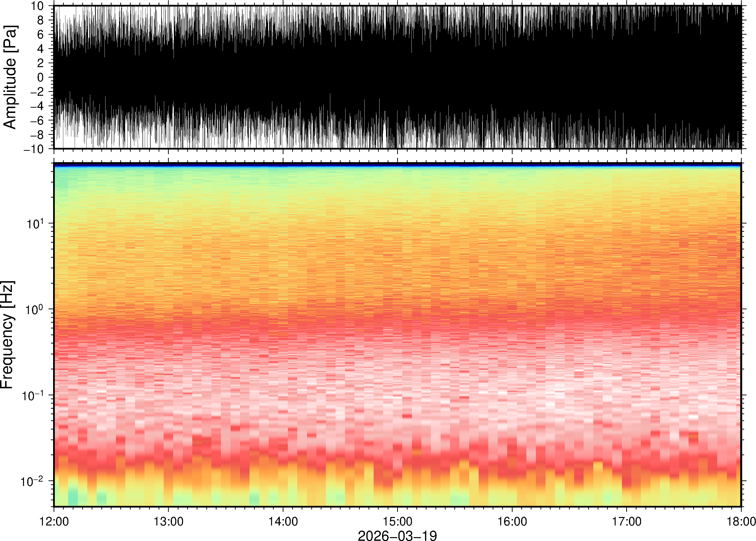Click the 15:00 time axis label
Image resolution: width=756 pixels, height=541 pixels.
tap(397, 521)
